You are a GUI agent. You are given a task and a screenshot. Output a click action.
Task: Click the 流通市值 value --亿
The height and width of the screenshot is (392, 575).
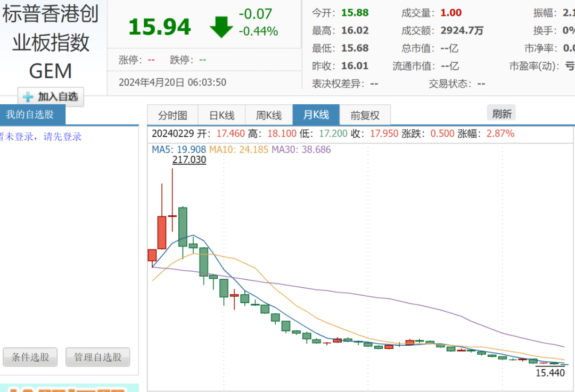pyautogui.click(x=449, y=65)
